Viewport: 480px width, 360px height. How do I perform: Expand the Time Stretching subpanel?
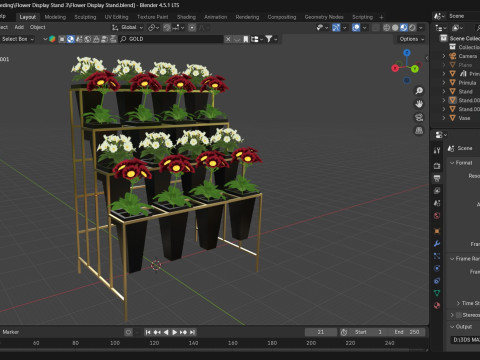click(x=458, y=303)
